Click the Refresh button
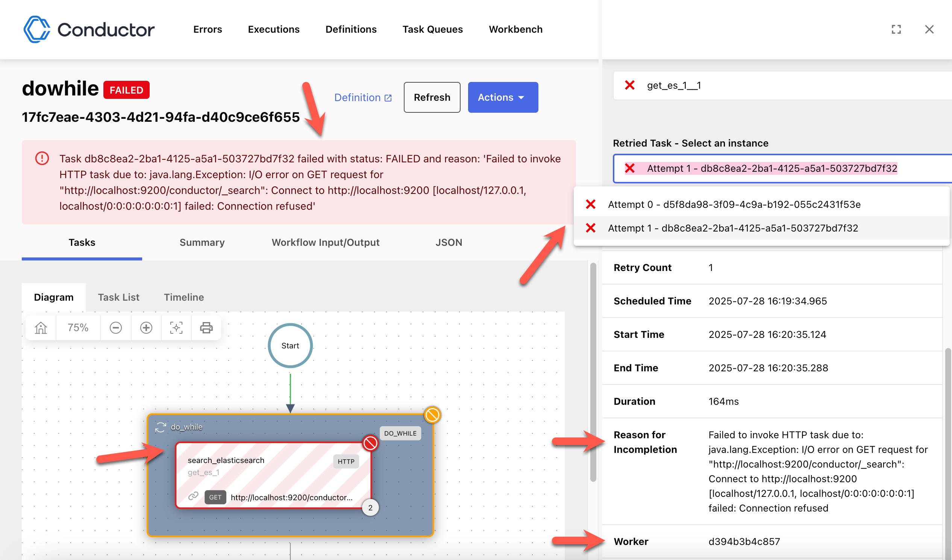 (x=432, y=97)
